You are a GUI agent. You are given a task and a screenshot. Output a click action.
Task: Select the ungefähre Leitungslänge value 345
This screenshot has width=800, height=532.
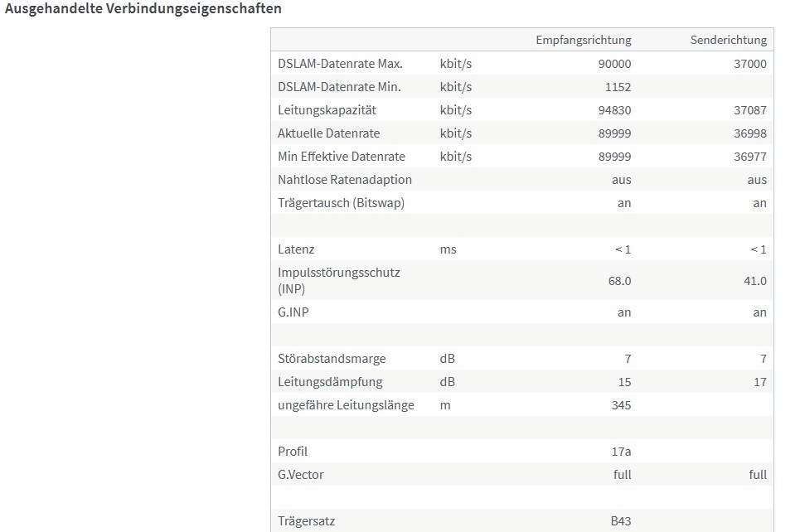(x=621, y=405)
